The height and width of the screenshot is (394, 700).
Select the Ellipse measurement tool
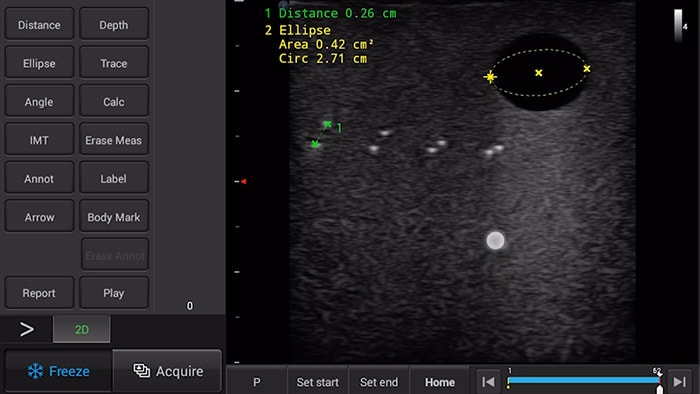pos(39,63)
